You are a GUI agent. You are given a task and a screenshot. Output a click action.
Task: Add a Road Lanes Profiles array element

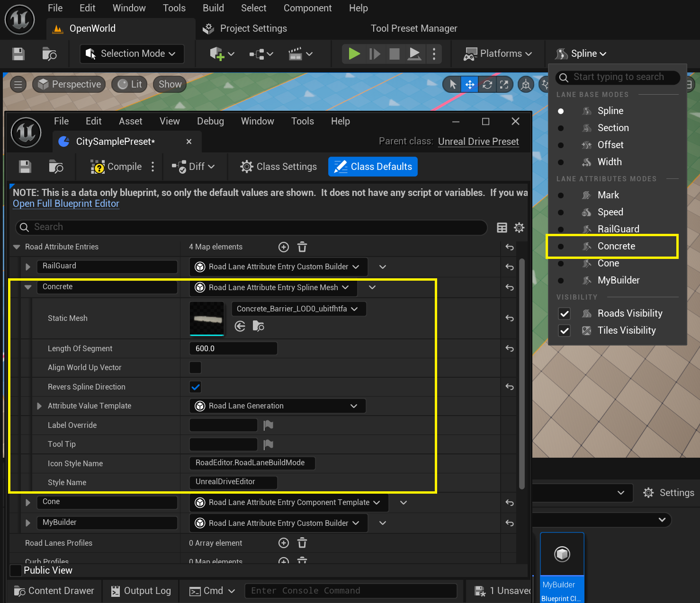coord(284,543)
